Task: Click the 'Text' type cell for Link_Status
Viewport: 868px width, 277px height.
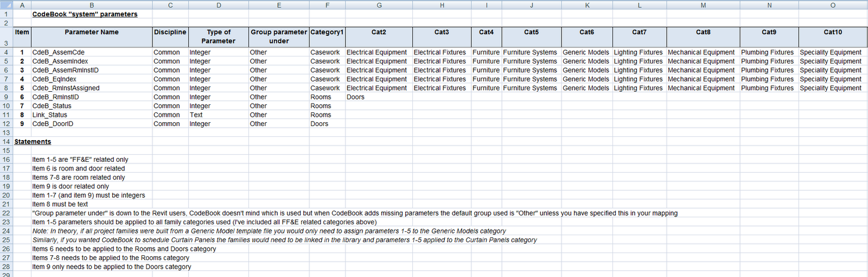Action: [x=219, y=115]
